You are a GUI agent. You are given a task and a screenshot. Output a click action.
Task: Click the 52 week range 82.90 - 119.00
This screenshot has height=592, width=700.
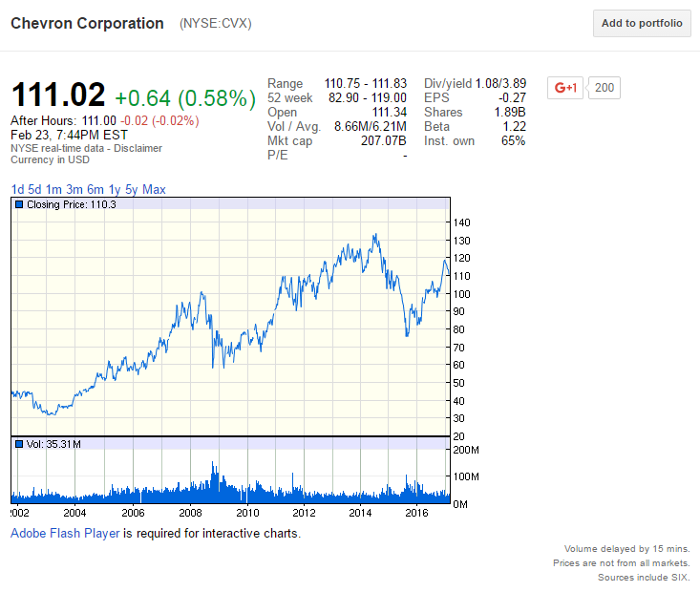(368, 97)
